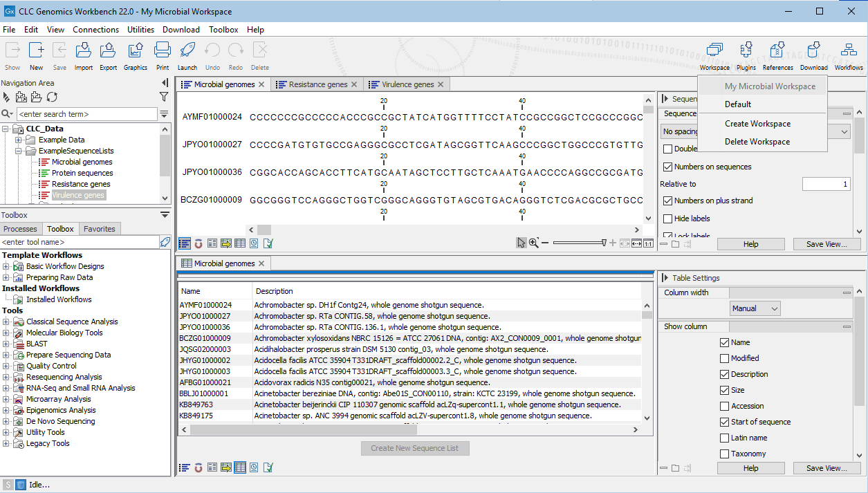Click the Export icon
The image size is (868, 493).
coord(108,55)
